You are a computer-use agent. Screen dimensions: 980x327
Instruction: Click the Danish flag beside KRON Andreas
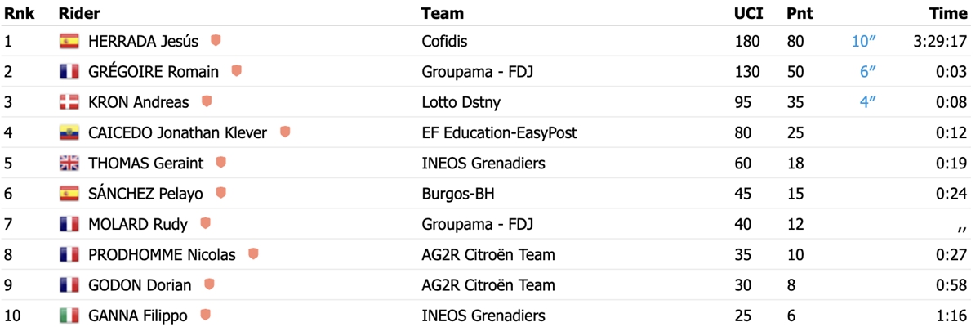tap(69, 102)
